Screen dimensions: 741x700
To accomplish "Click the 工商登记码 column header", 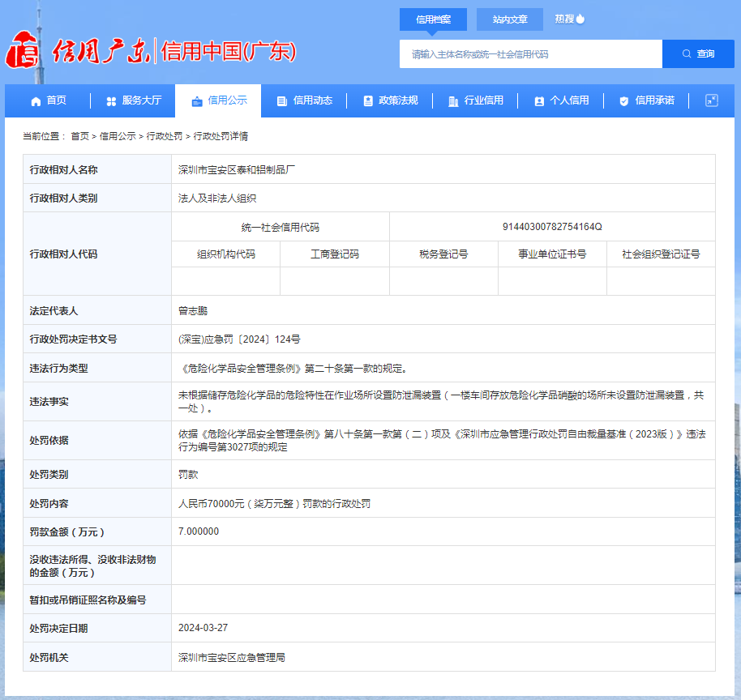I will click(x=335, y=254).
